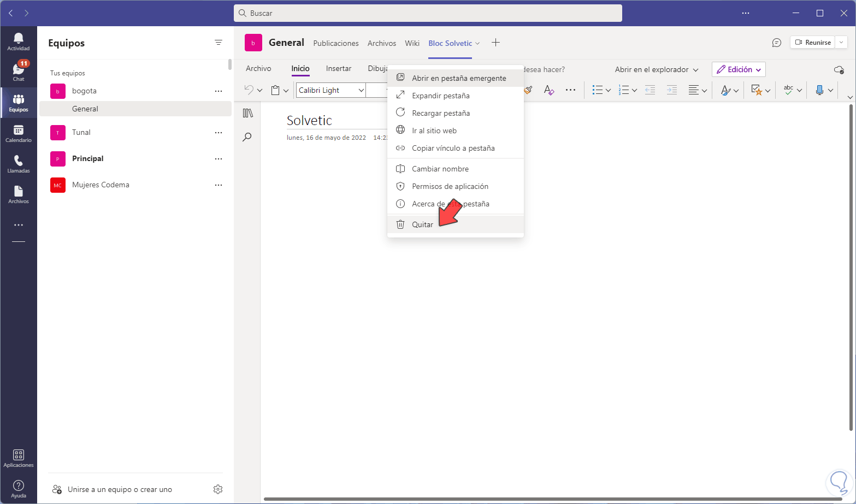Choose Quitar to remove the tab
This screenshot has height=504, width=856.
click(x=456, y=224)
